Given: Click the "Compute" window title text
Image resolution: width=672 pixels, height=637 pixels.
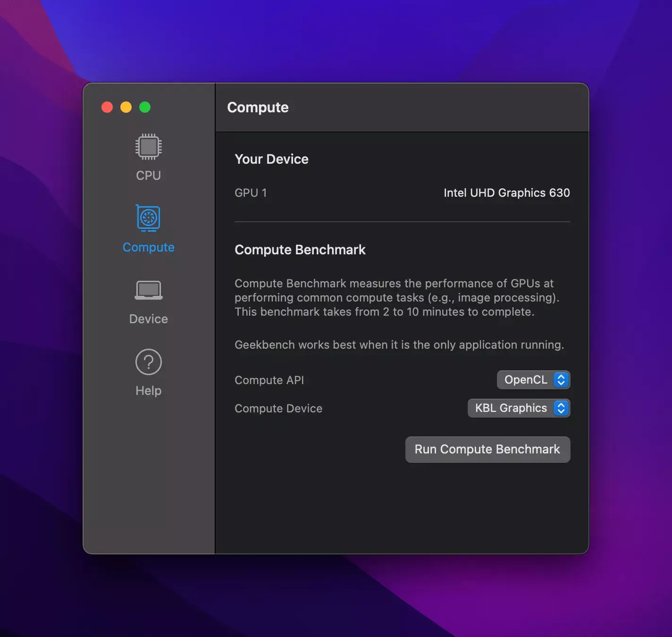Looking at the screenshot, I should click(258, 108).
